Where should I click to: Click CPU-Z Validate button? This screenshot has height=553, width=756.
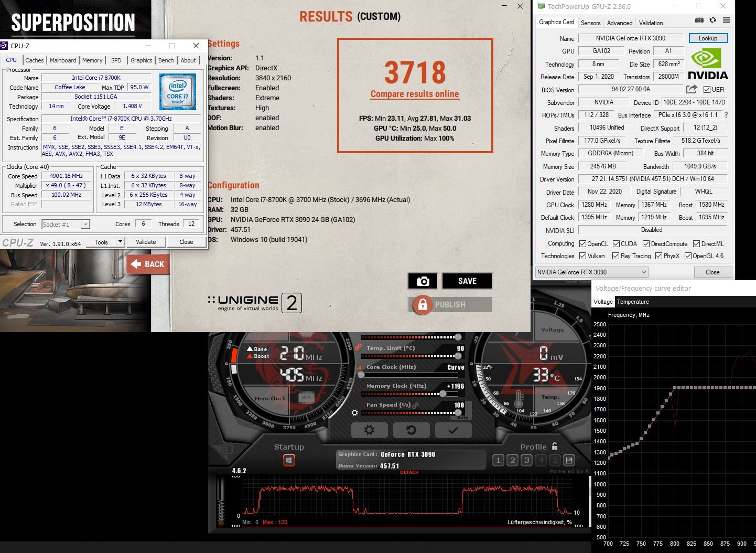(146, 242)
